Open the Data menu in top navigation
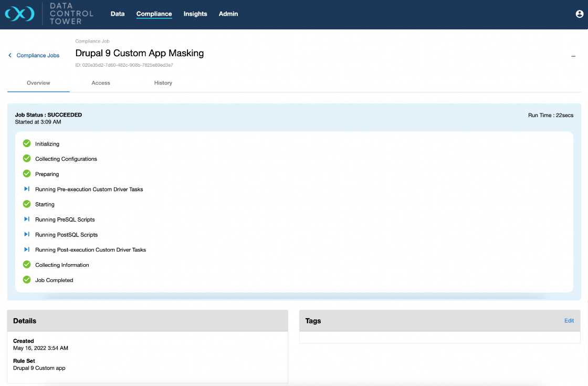Image resolution: width=588 pixels, height=386 pixels. [x=118, y=14]
